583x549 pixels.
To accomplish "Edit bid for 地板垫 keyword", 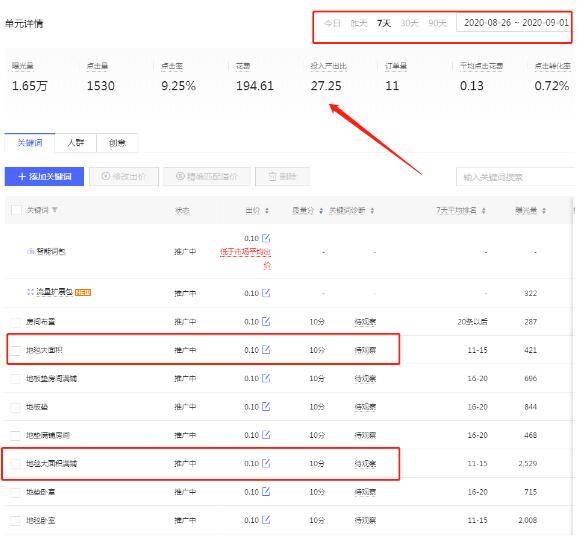I will 266,407.
